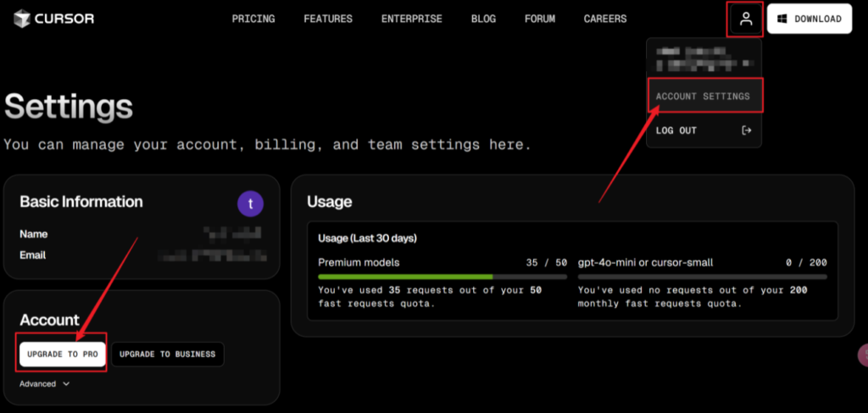This screenshot has width=868, height=413.
Task: Click 'gpt-4o-mini or cursor-small' label
Action: pyautogui.click(x=645, y=262)
